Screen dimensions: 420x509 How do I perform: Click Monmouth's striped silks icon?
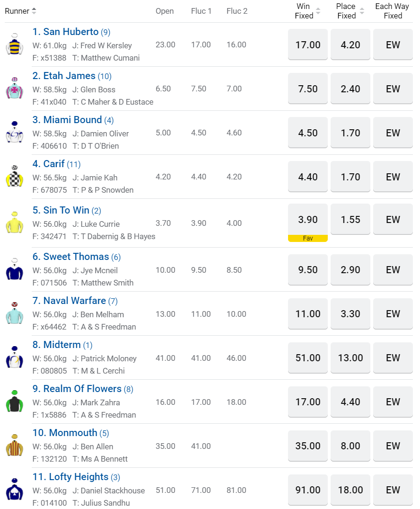pyautogui.click(x=15, y=446)
